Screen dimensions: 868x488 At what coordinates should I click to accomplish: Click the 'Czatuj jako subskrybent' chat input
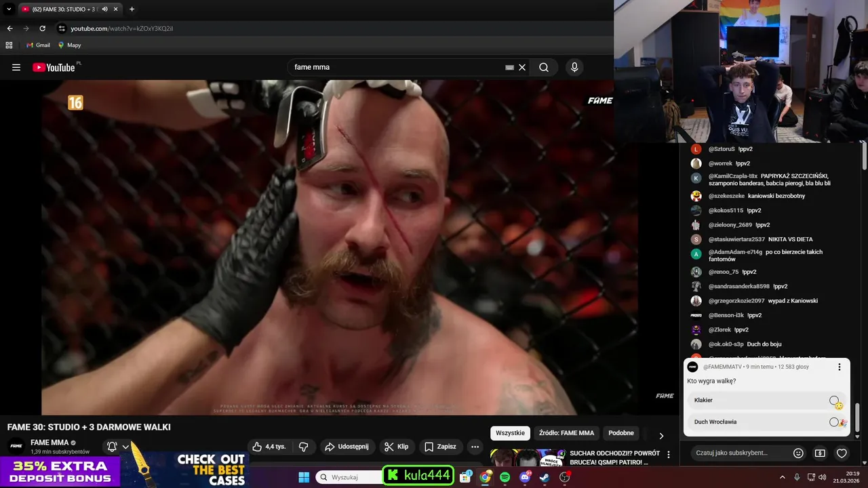[741, 453]
